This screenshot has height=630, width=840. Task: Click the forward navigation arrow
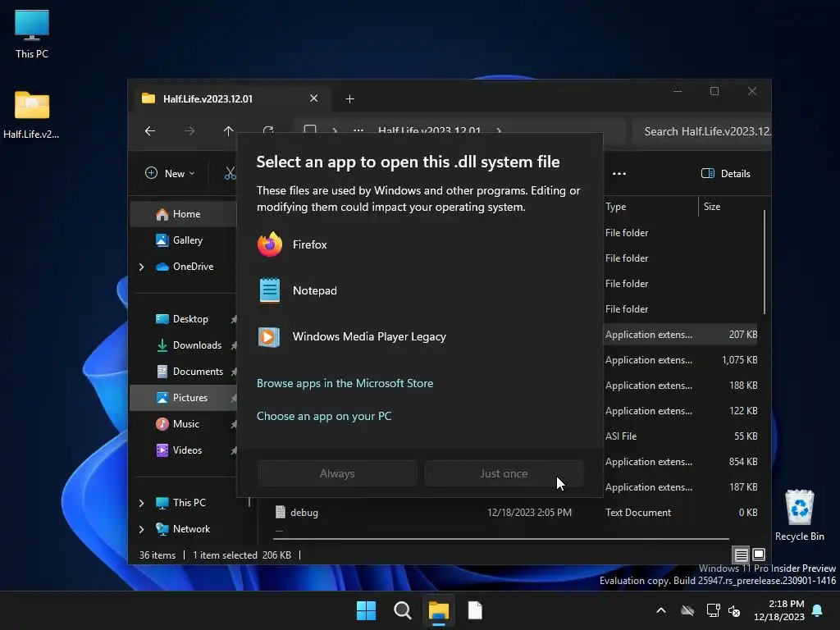click(189, 130)
